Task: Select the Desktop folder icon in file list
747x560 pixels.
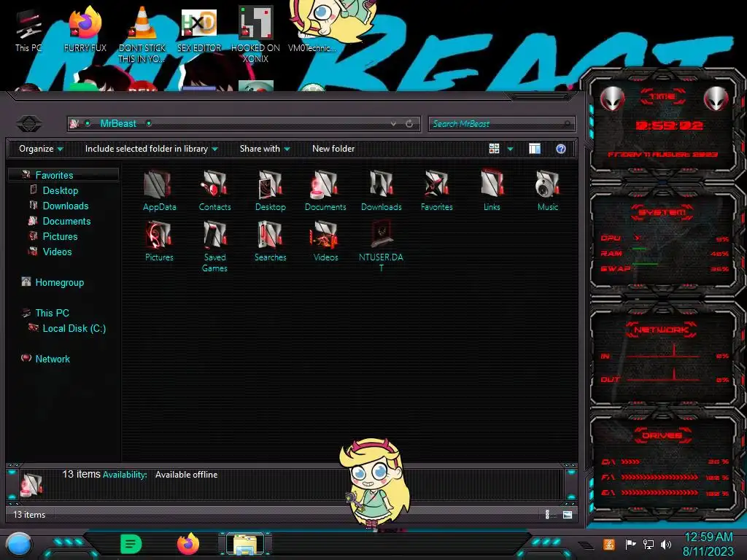Action: [x=270, y=191]
